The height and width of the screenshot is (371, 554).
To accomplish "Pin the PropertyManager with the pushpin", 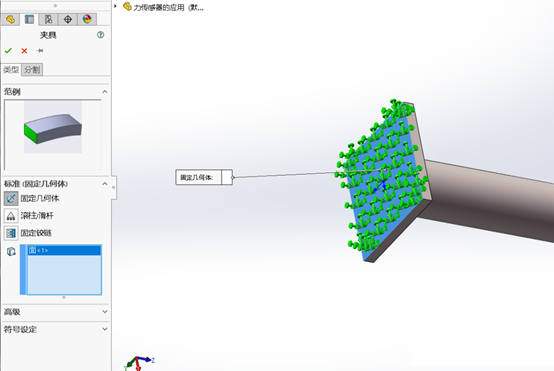I will point(40,51).
